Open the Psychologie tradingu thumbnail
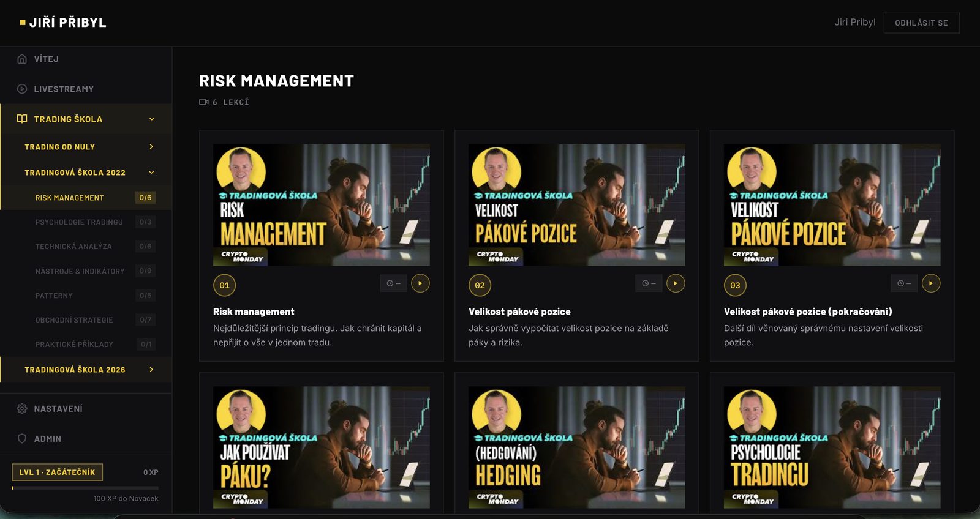This screenshot has height=519, width=980. [832, 447]
